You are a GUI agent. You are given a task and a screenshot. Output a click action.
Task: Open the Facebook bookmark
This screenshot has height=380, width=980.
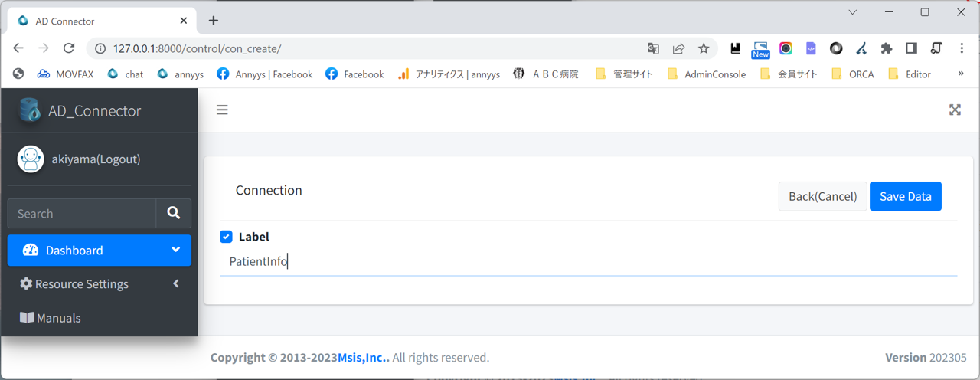click(x=354, y=74)
